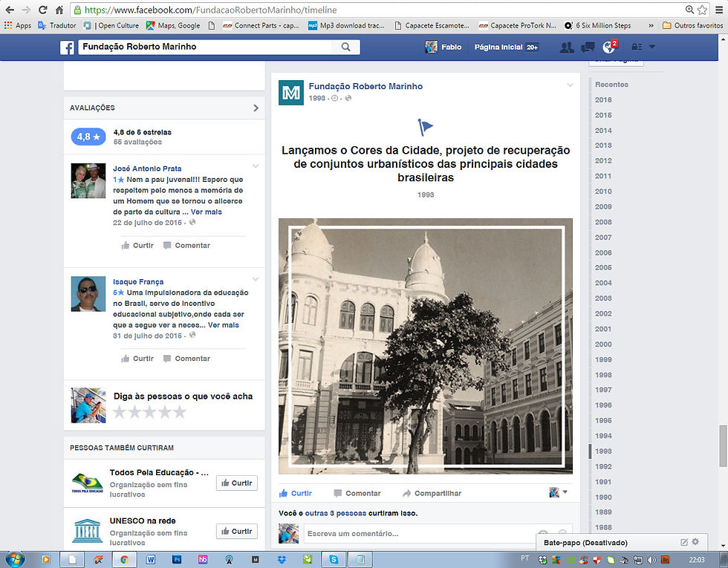
Task: Open chat settings gear icon
Action: click(x=695, y=541)
